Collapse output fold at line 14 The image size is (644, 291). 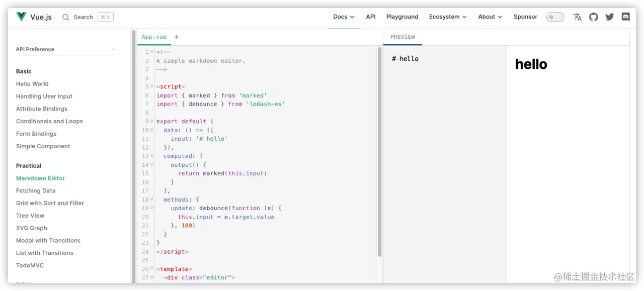click(x=152, y=164)
